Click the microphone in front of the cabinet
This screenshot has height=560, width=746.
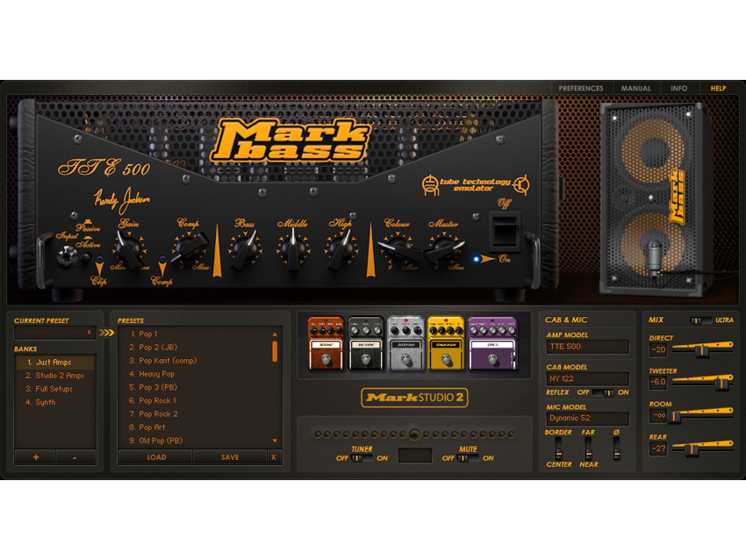(655, 257)
